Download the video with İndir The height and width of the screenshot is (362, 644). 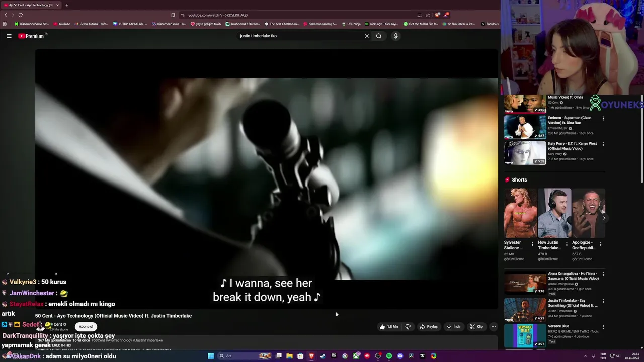[x=454, y=327]
